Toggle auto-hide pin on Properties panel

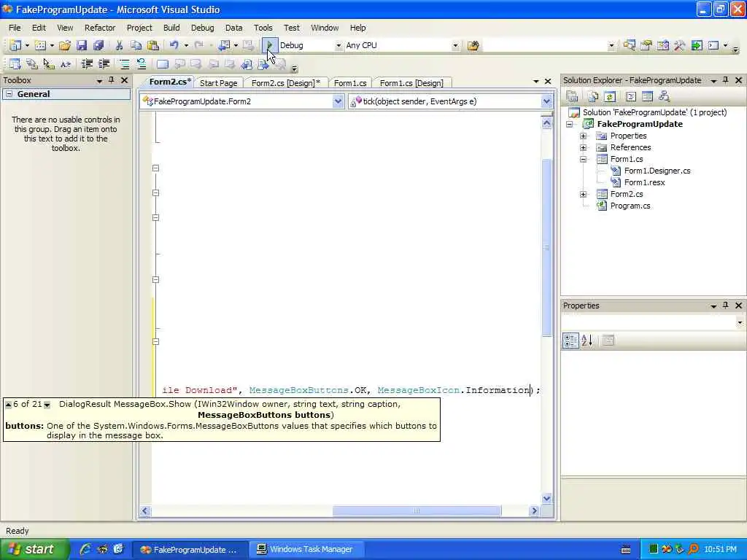(726, 306)
